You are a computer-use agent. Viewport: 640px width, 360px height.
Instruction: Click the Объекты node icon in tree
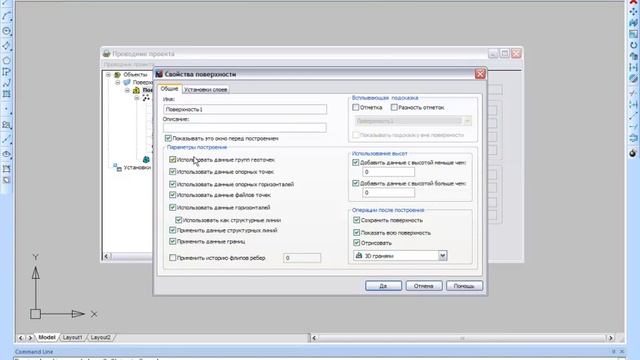(118, 75)
